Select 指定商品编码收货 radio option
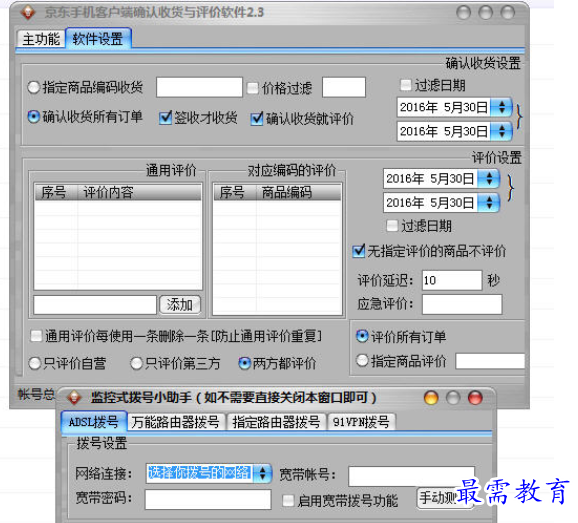This screenshot has height=523, width=578. click(86, 87)
